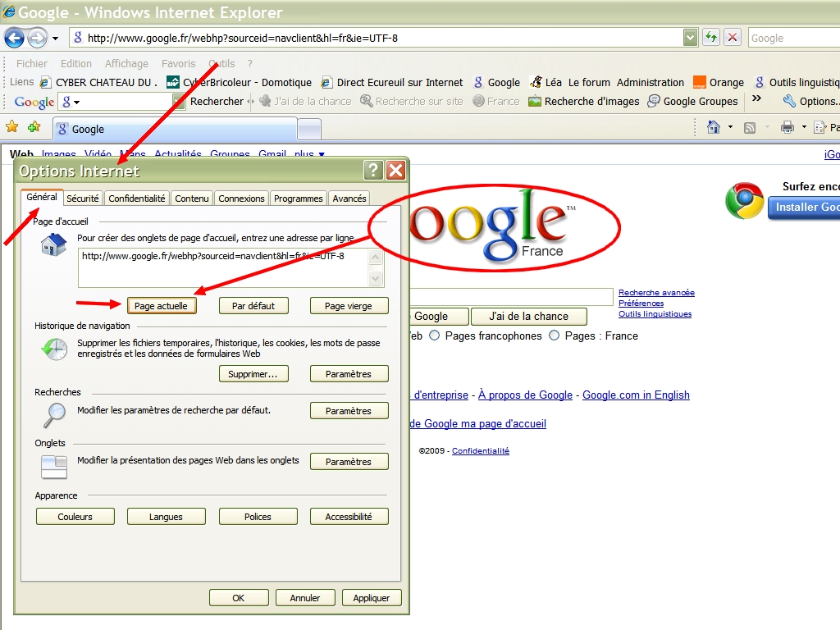Screen dimensions: 840x630
Task: Expand the address bar URL dropdown
Action: [x=691, y=38]
